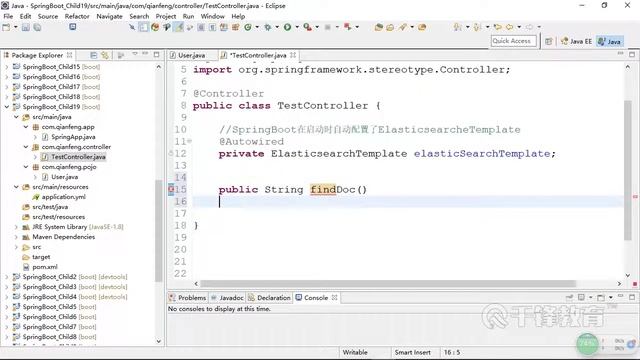Open the Run configurations dropdown arrow
This screenshot has height=360, width=640.
[x=297, y=27]
